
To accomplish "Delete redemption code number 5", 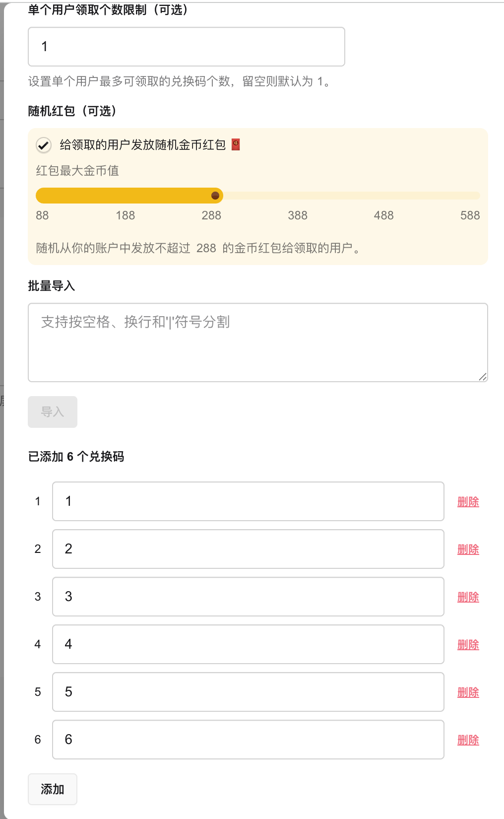I will pos(468,692).
